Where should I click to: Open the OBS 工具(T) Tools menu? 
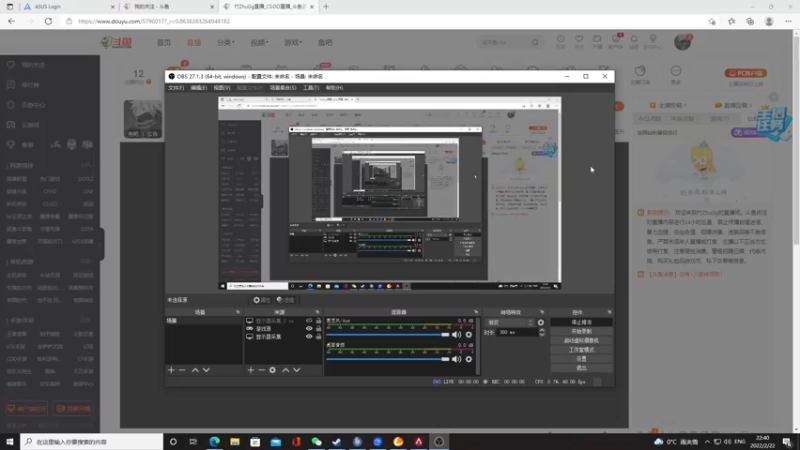[x=311, y=88]
